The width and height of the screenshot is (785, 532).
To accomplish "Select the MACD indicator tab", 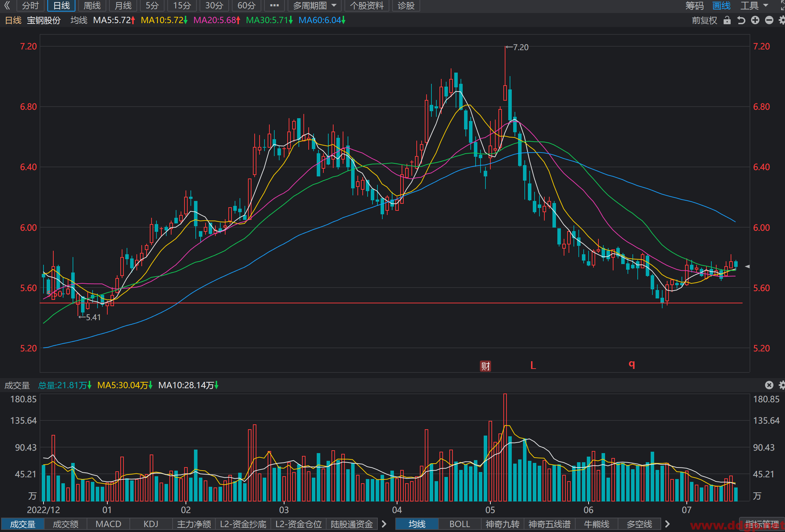I will [108, 524].
